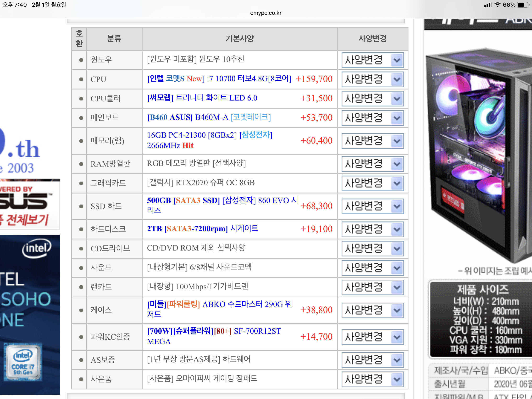Tap the Wi-Fi icon in status bar
The image size is (532, 399).
pos(497,5)
